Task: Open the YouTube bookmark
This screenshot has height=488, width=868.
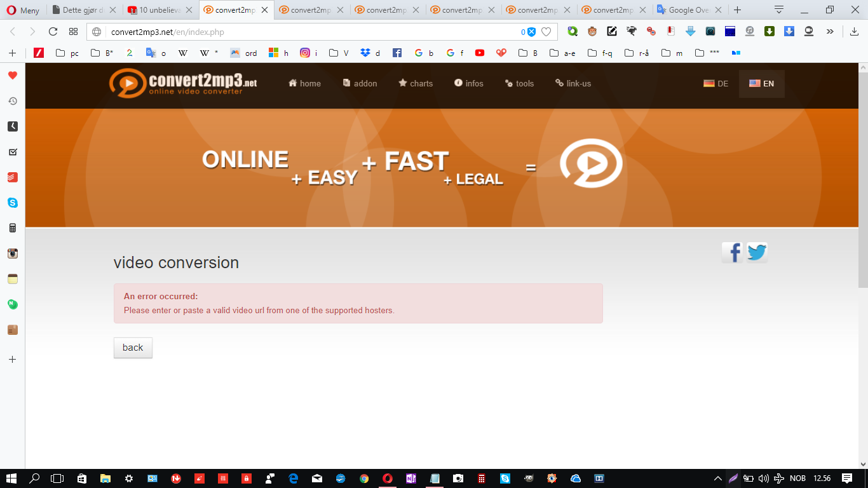Action: (x=480, y=53)
